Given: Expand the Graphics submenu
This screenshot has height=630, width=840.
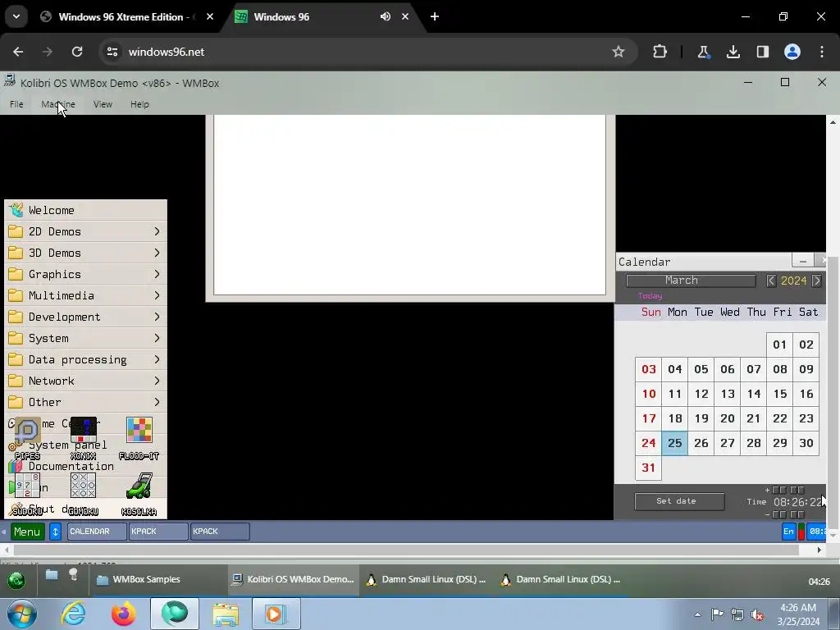Looking at the screenshot, I should point(85,274).
